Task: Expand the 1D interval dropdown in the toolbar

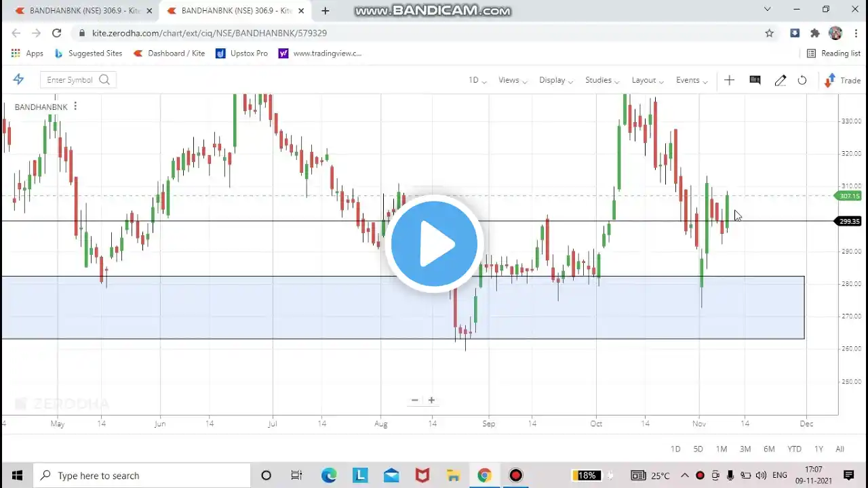Action: (477, 80)
